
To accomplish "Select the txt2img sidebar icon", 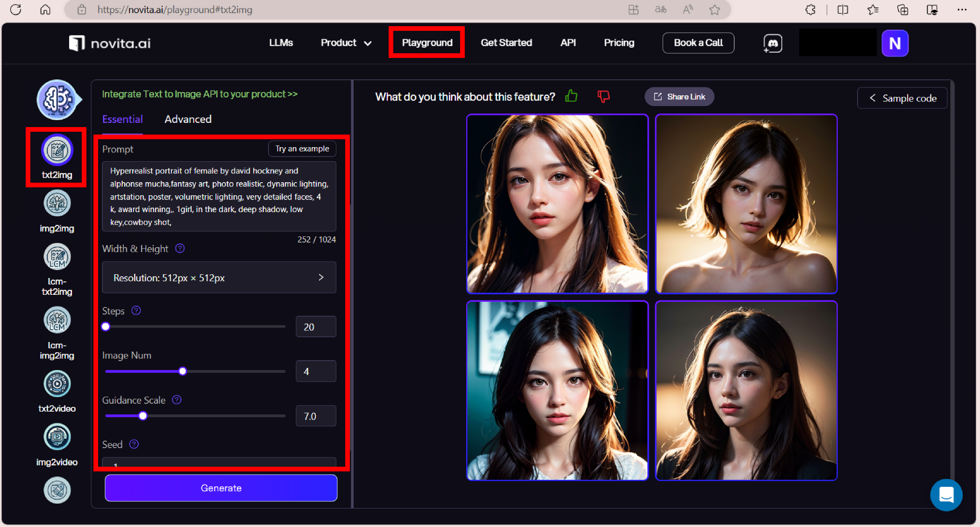I will point(57,150).
